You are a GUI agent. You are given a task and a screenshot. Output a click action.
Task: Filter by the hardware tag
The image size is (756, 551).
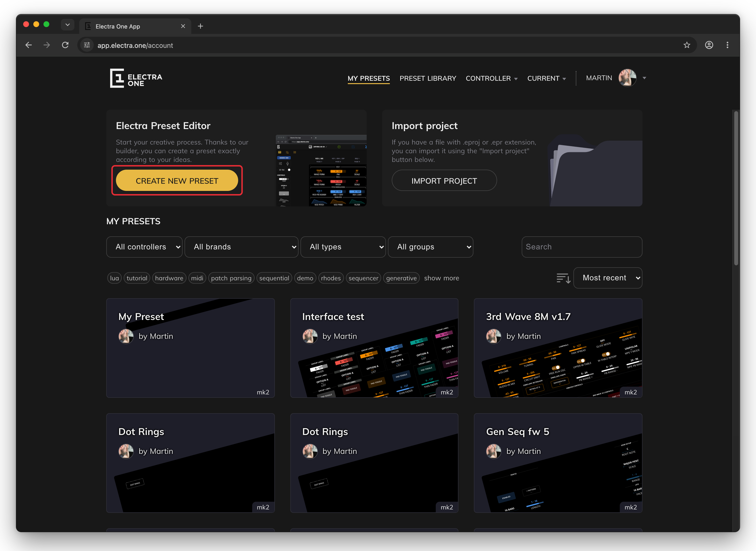click(169, 278)
